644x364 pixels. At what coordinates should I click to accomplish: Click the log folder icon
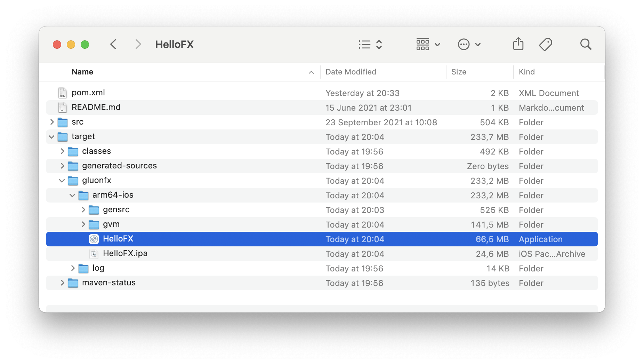point(83,268)
